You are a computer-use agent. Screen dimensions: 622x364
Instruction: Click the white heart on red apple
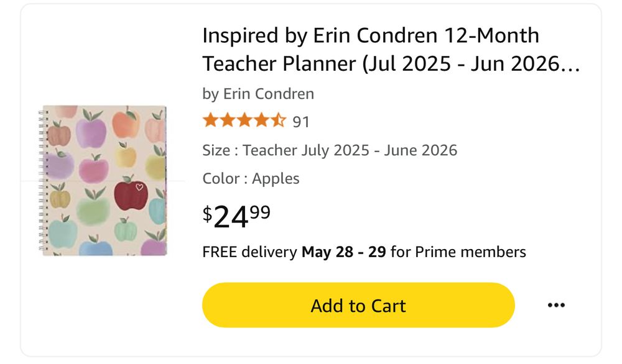point(139,187)
